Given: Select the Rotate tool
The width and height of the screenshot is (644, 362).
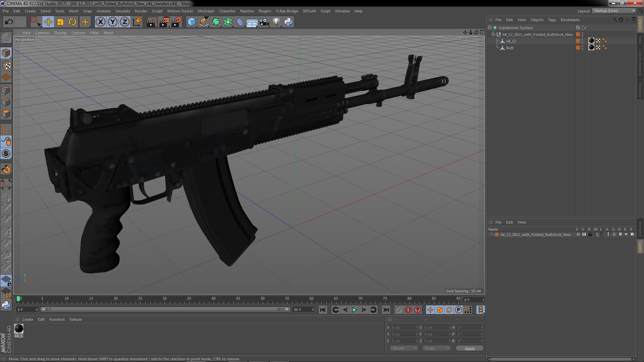Looking at the screenshot, I should pyautogui.click(x=72, y=22).
